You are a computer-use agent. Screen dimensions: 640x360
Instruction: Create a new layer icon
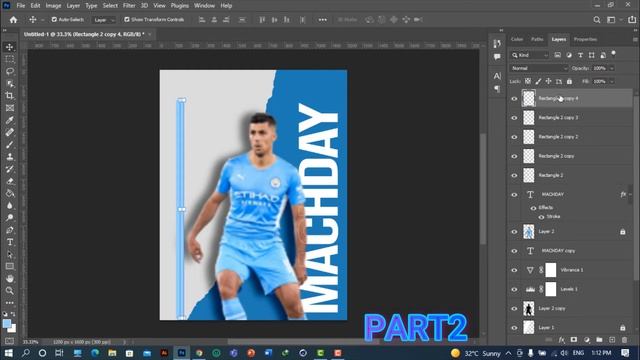coord(612,340)
